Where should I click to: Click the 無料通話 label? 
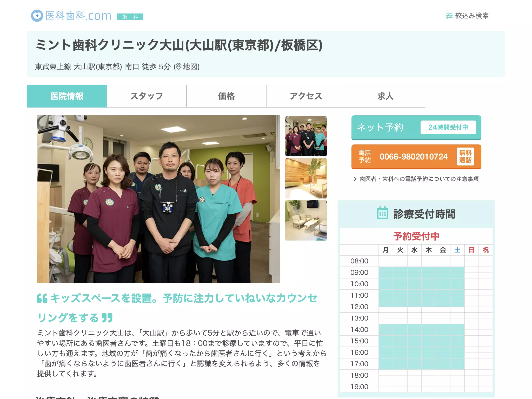coord(465,157)
